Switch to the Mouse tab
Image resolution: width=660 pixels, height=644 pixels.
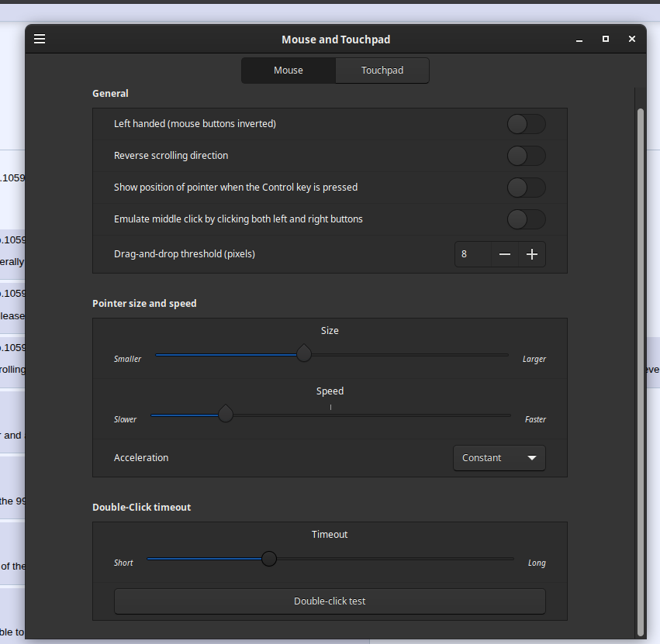[289, 71]
